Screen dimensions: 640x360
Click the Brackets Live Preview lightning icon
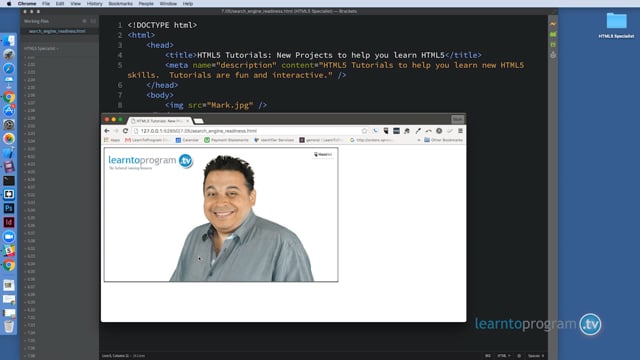click(x=553, y=24)
